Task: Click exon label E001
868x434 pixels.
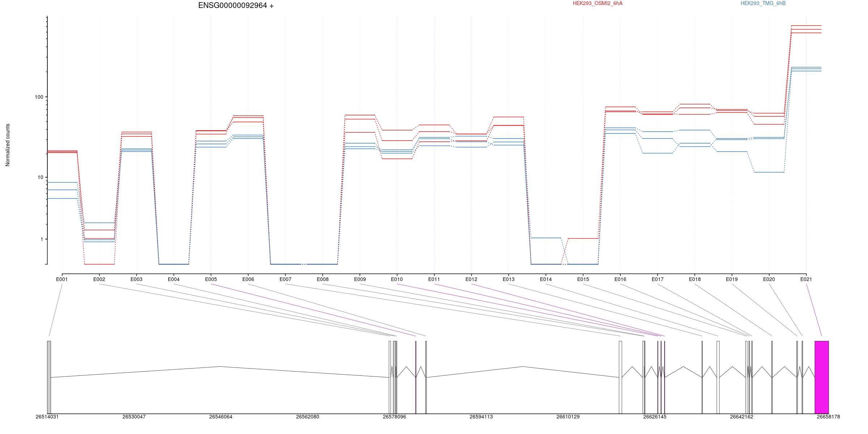Action: 62,280
